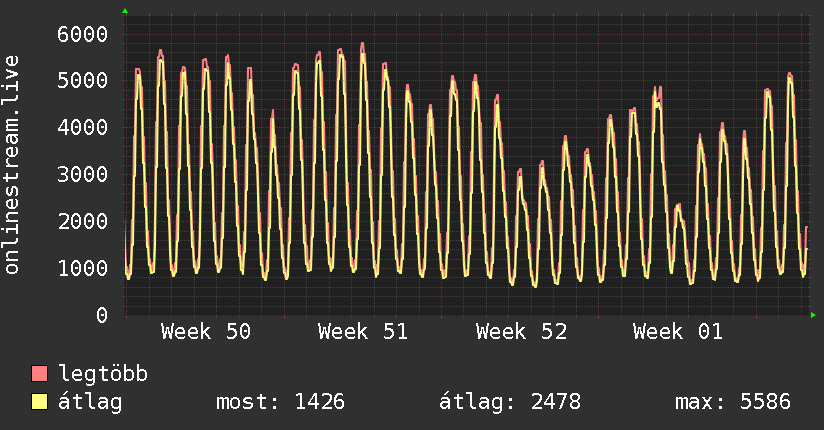Click the 'max: 5586' statistic

pos(733,403)
